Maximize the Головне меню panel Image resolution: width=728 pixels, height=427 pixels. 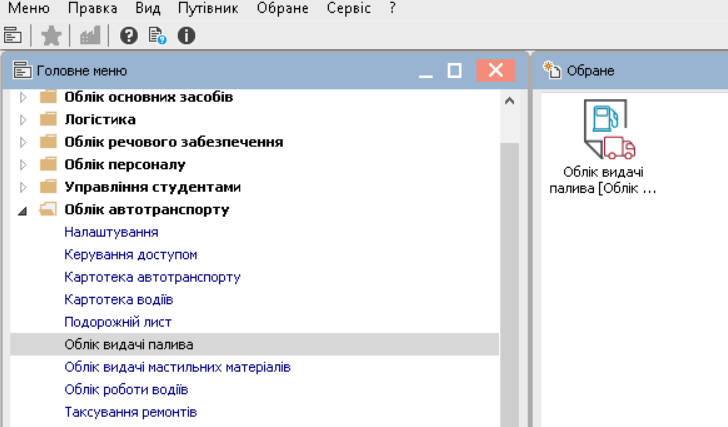click(455, 71)
